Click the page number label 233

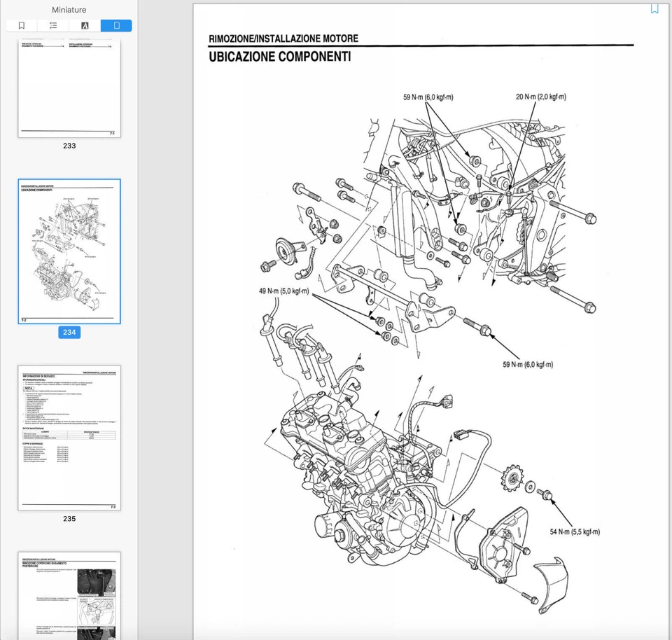(x=69, y=146)
